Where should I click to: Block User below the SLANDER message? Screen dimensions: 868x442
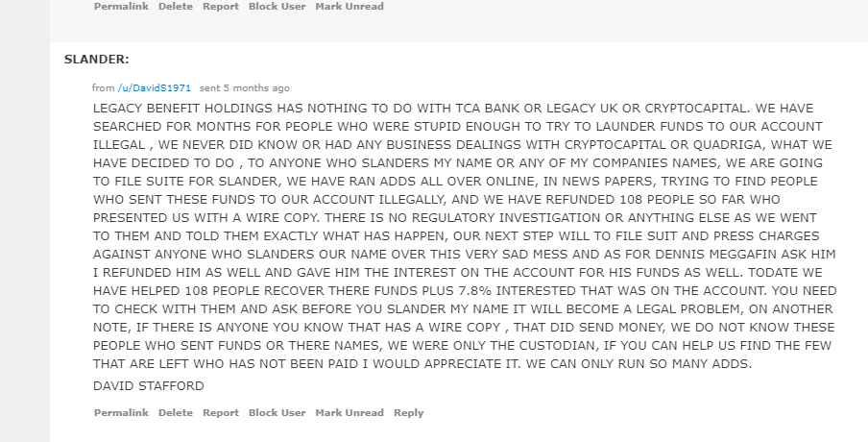pos(277,413)
